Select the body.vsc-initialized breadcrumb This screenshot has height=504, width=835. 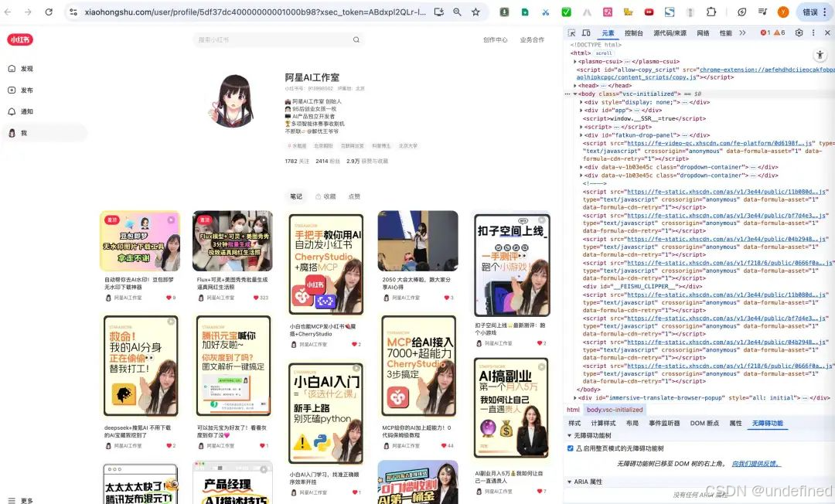click(x=615, y=410)
